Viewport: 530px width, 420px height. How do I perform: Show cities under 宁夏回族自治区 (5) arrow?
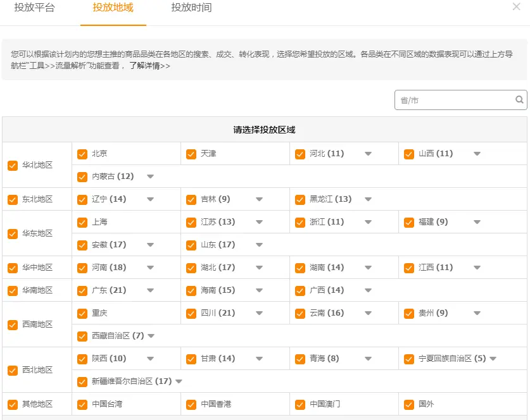(x=493, y=359)
